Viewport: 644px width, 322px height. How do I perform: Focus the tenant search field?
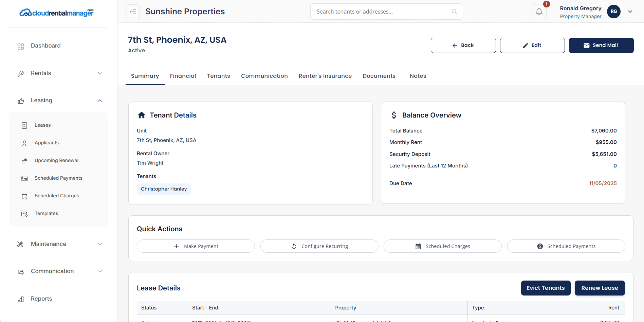[382, 12]
